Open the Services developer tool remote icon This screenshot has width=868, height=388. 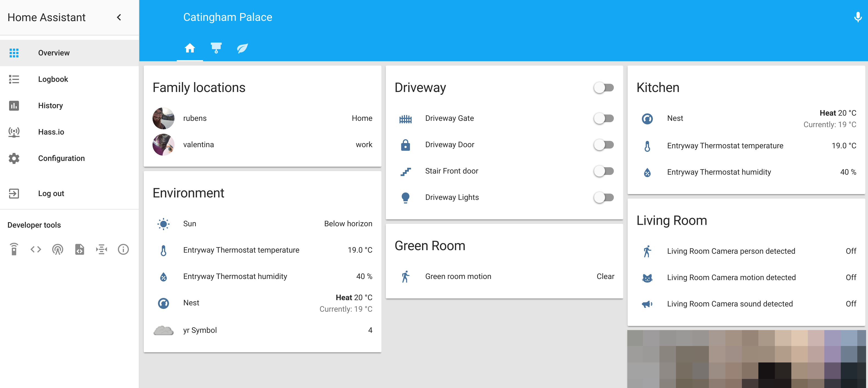(x=14, y=249)
